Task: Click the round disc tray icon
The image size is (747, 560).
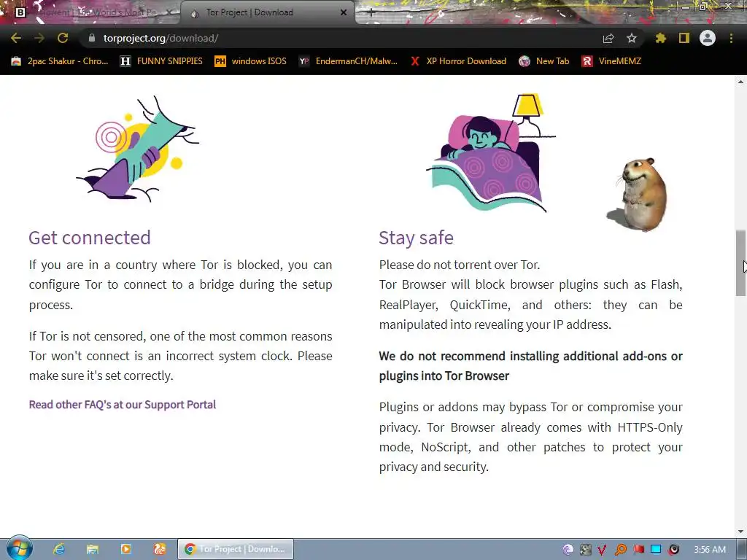Action: [x=673, y=550]
